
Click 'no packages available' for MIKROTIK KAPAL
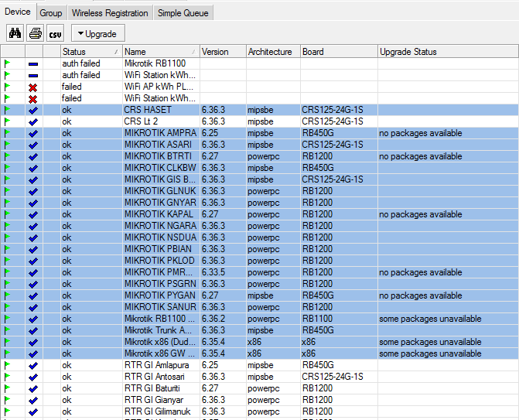tap(420, 214)
